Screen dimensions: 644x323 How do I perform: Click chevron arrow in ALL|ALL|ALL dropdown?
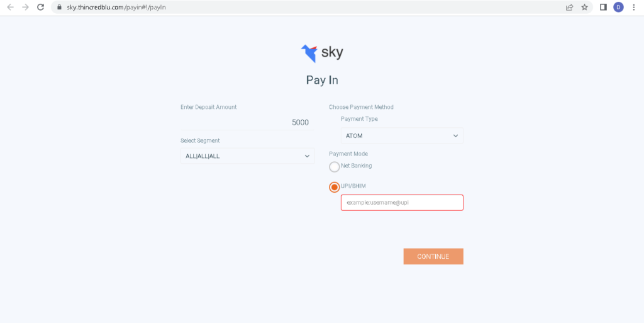click(x=307, y=156)
